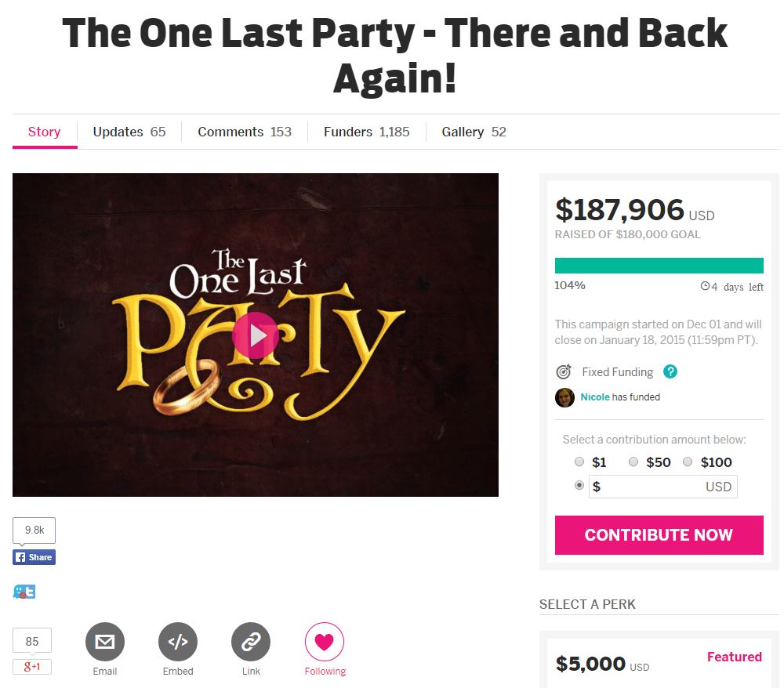Select the $50 contribution option
Screen dimensions: 784x688
633,462
